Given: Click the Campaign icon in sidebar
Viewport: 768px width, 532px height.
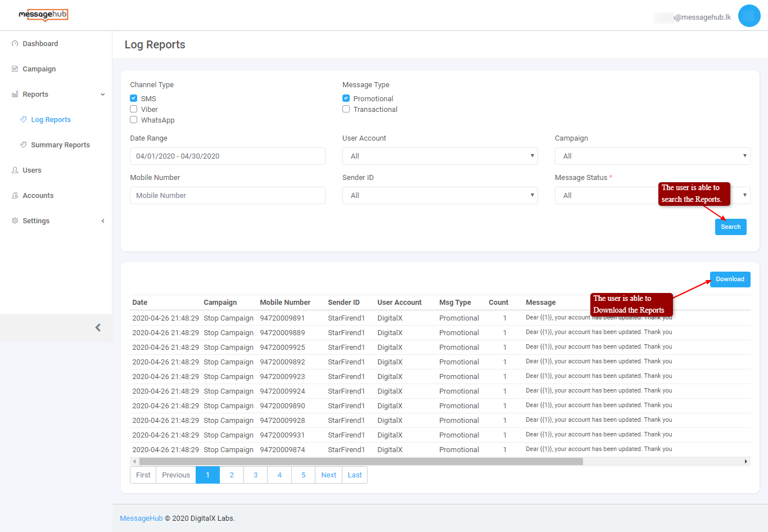Looking at the screenshot, I should (x=15, y=69).
